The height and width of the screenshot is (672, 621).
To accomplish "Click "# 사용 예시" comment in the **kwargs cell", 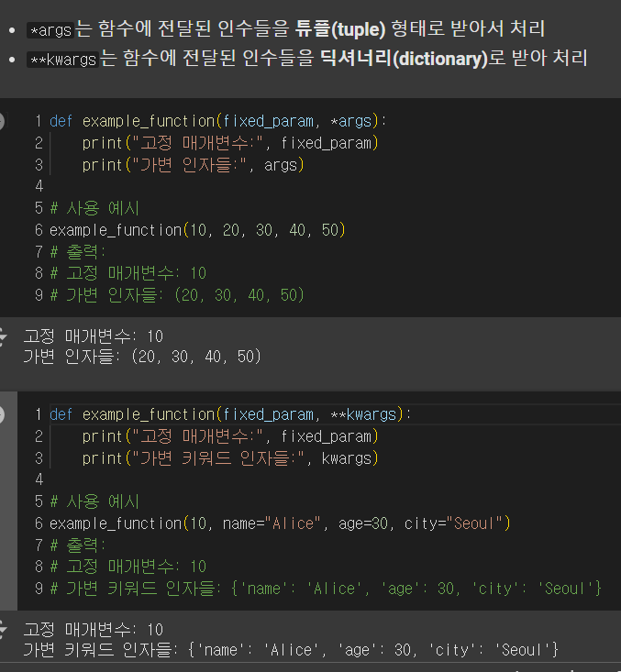I will tap(94, 501).
